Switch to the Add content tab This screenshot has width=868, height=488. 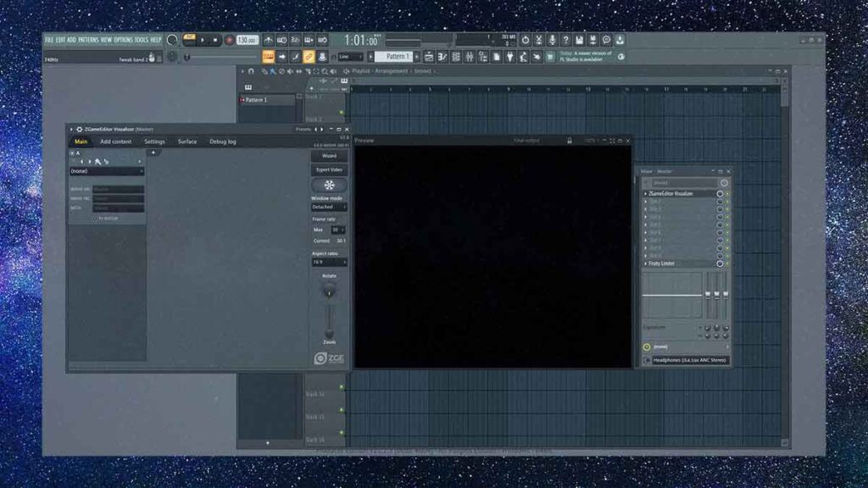(x=115, y=141)
